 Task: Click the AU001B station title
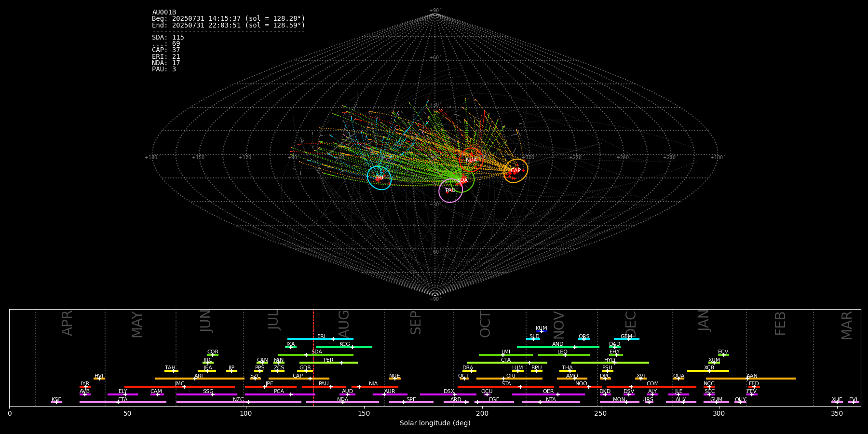(x=164, y=13)
